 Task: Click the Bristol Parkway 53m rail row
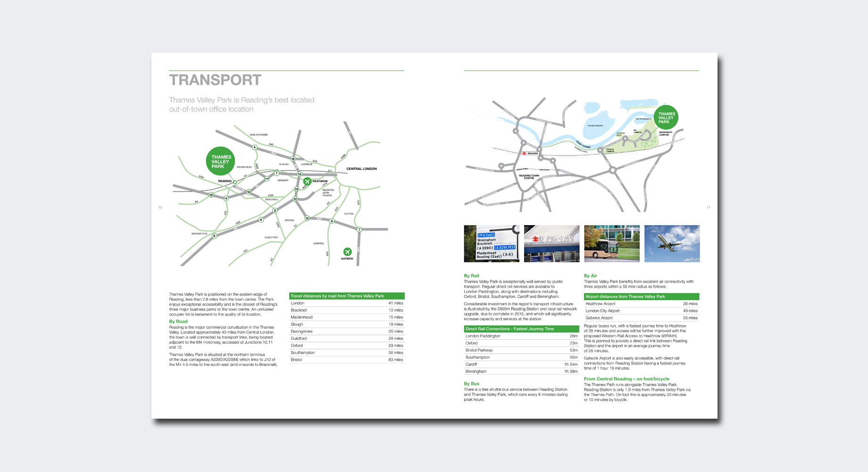521,350
